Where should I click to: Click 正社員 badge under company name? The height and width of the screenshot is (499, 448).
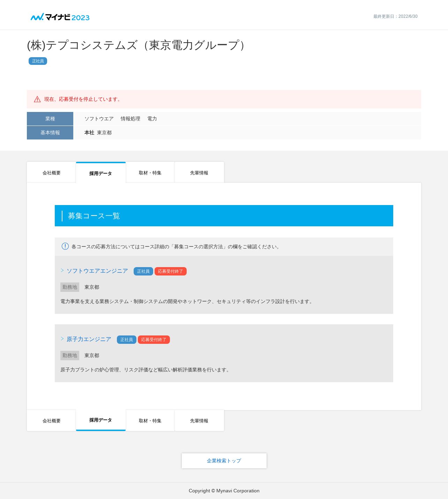(38, 61)
